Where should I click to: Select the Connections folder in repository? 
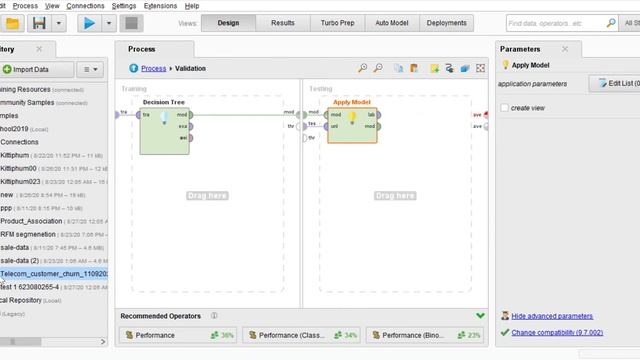[19, 142]
